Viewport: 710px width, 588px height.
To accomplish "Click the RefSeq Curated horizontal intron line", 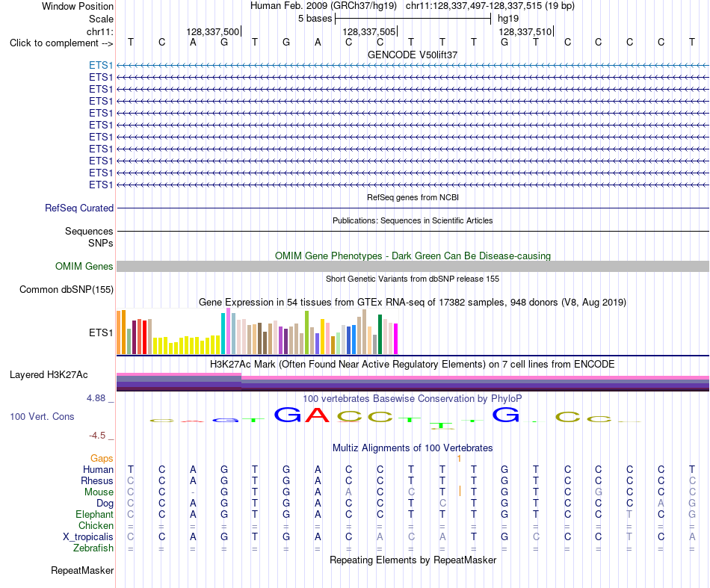I will [x=413, y=208].
